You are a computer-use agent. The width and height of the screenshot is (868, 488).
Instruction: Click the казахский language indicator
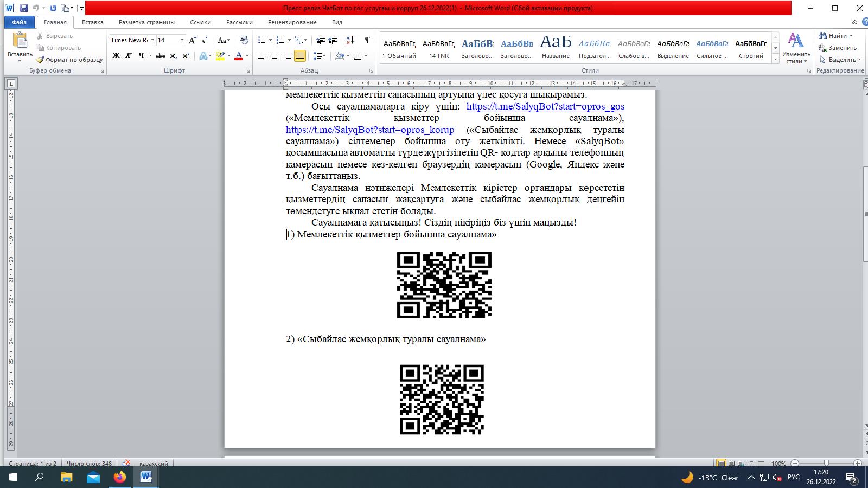pos(154,464)
